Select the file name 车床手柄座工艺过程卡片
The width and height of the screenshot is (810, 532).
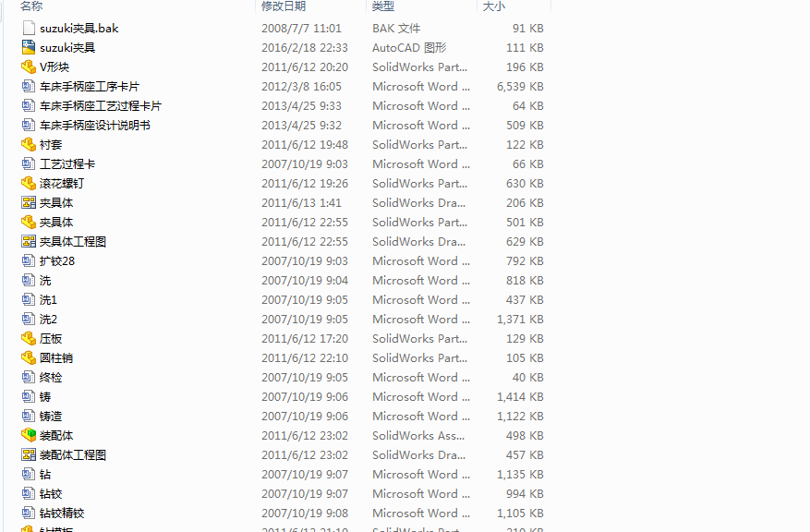click(x=101, y=106)
